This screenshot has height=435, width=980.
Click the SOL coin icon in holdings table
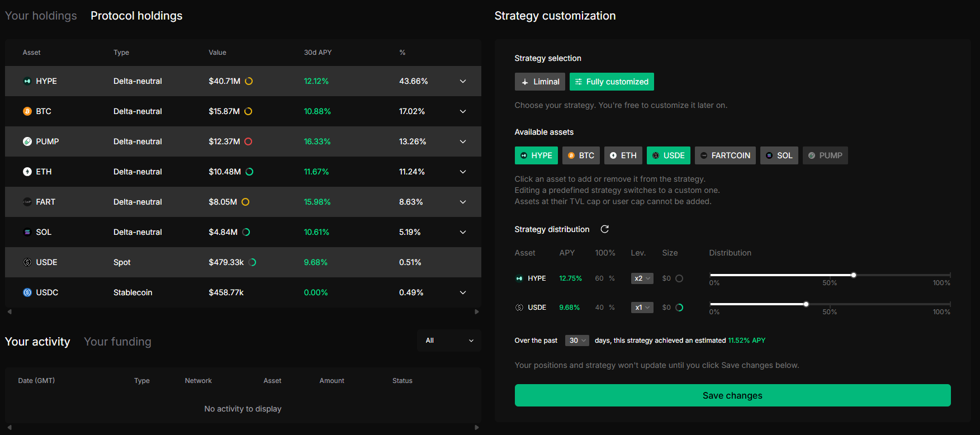click(x=27, y=232)
